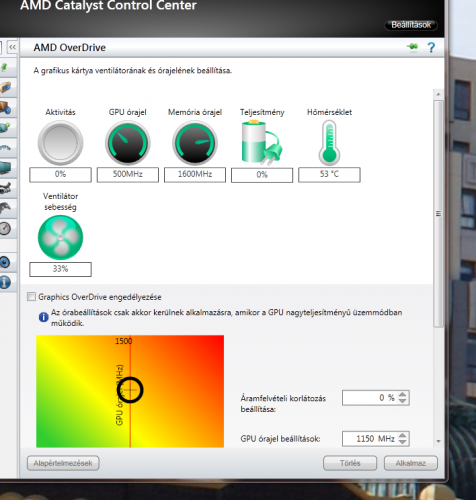Click the Ventilátor sebesség fan icon
The image size is (476, 500).
[x=60, y=237]
